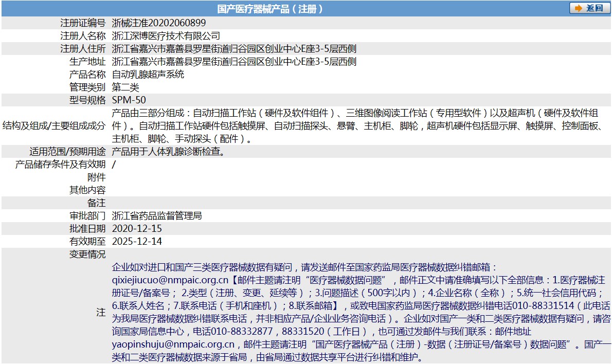Click the 注 note label
Viewport: 612px width, 364px height.
tap(101, 312)
